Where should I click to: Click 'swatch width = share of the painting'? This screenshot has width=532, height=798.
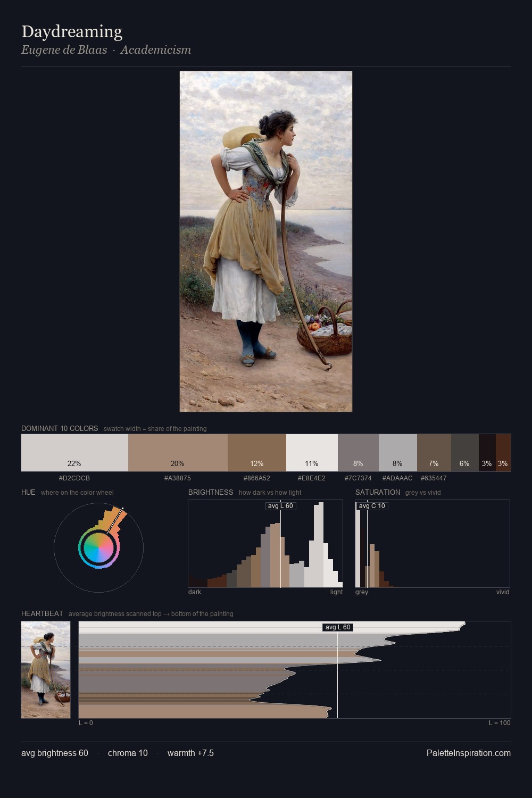pos(155,429)
